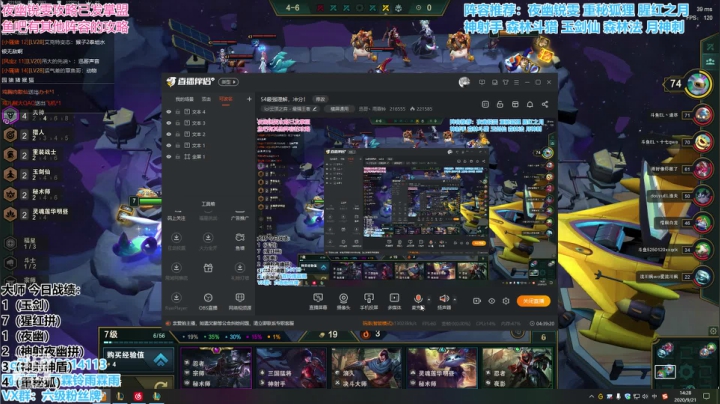720x404 pixels.
Task: Toggle visibility of layer 文本 1
Action: coord(169,146)
